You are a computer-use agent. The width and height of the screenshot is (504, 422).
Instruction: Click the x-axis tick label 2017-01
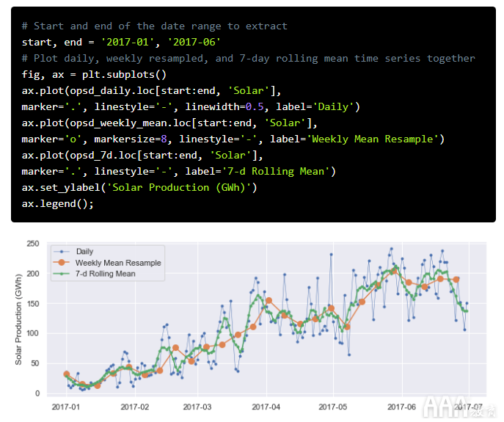[x=65, y=407]
